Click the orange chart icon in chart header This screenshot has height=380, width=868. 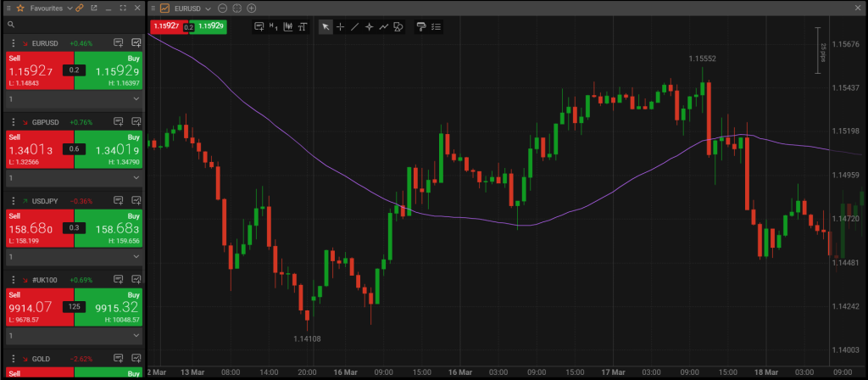tap(165, 8)
